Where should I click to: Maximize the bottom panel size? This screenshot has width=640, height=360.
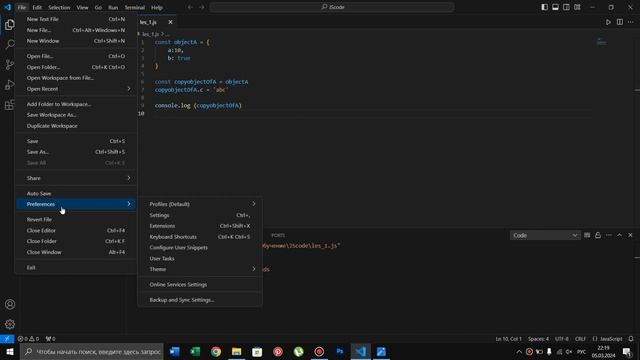[x=620, y=236]
